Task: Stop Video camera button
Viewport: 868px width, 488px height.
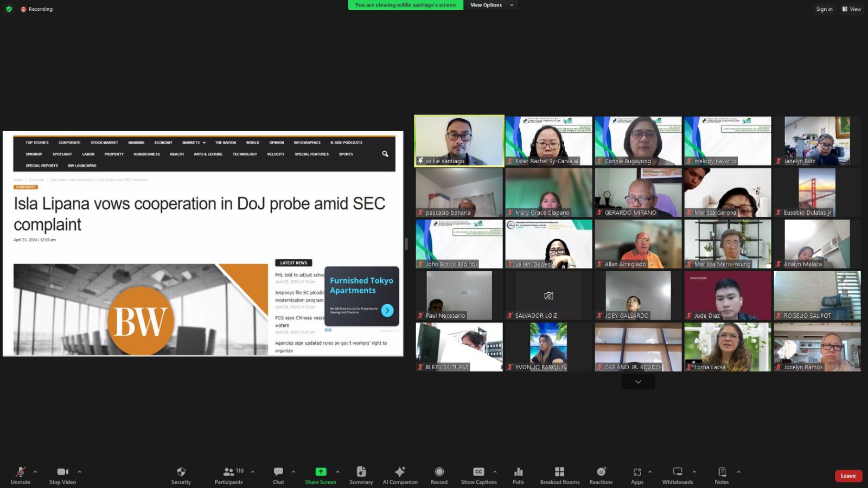Action: (62, 475)
